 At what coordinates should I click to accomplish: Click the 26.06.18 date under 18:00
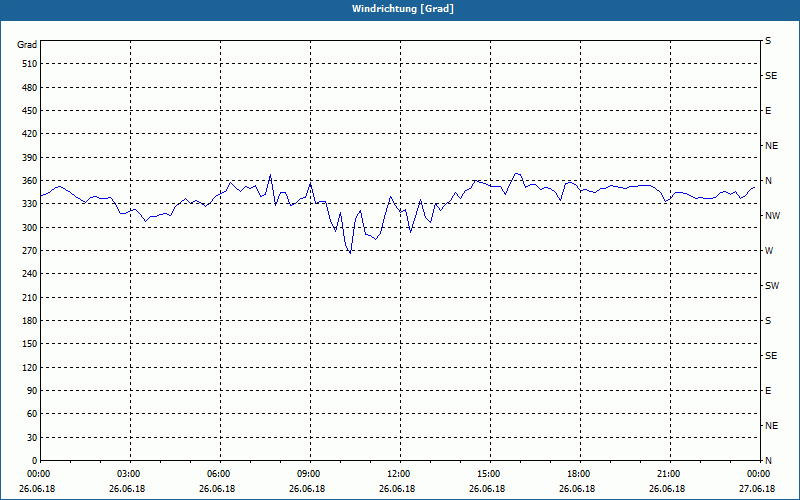(x=577, y=489)
